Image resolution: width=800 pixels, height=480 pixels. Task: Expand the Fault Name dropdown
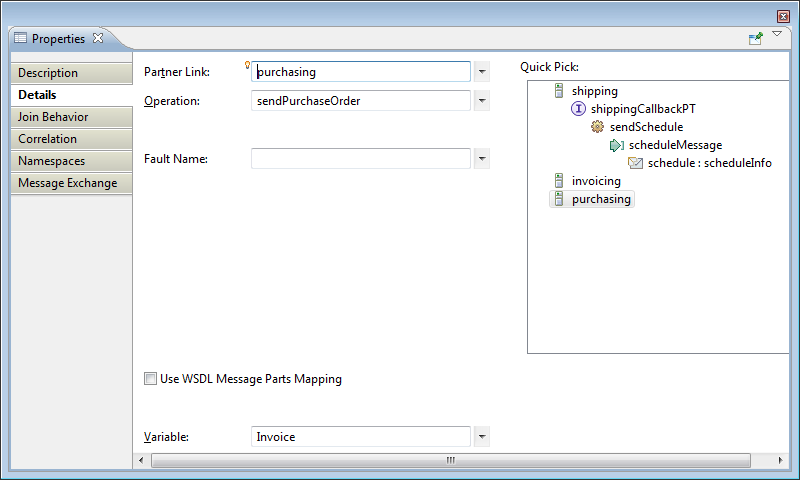(x=481, y=159)
